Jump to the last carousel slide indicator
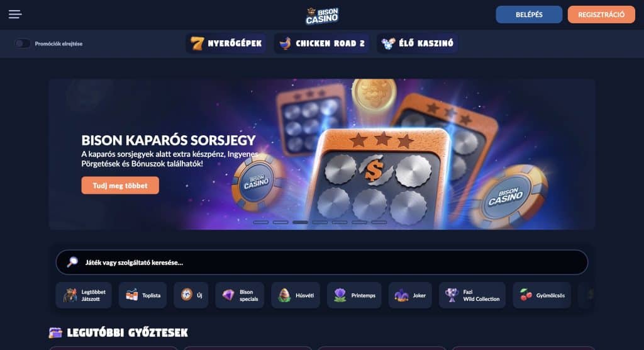This screenshot has height=350, width=644. click(379, 222)
